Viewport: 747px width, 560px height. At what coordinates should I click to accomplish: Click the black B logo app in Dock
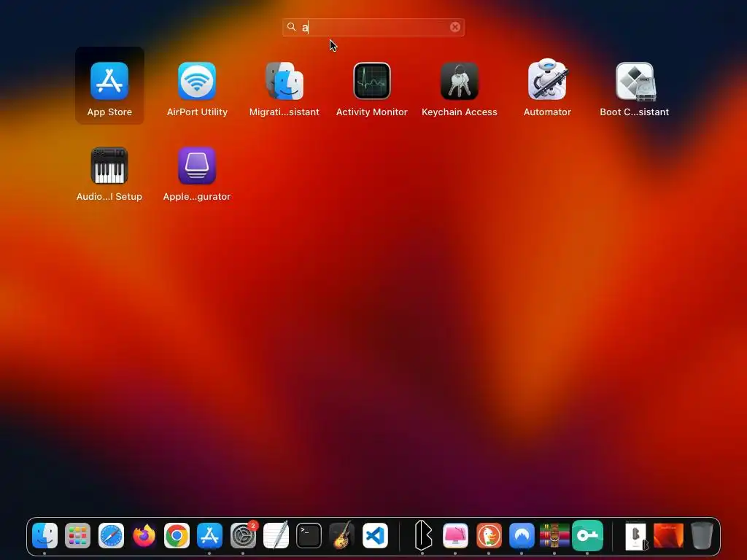tap(422, 536)
